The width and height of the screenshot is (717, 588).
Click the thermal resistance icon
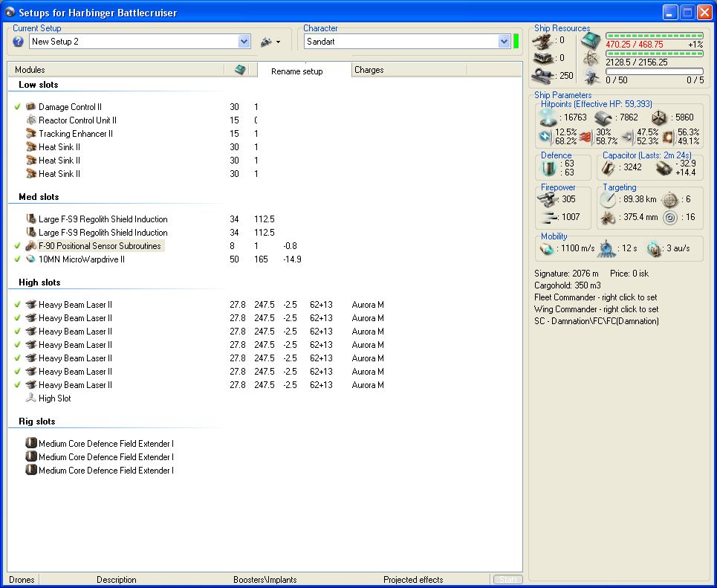point(585,137)
